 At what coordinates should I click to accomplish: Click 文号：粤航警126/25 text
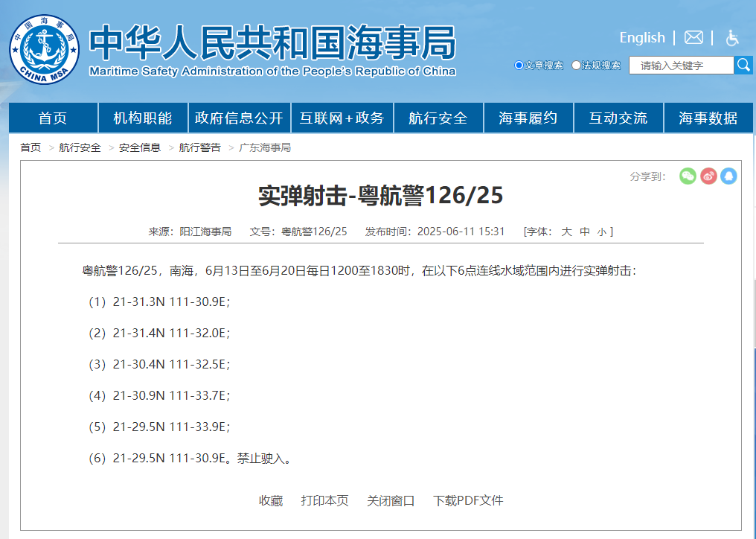[298, 232]
